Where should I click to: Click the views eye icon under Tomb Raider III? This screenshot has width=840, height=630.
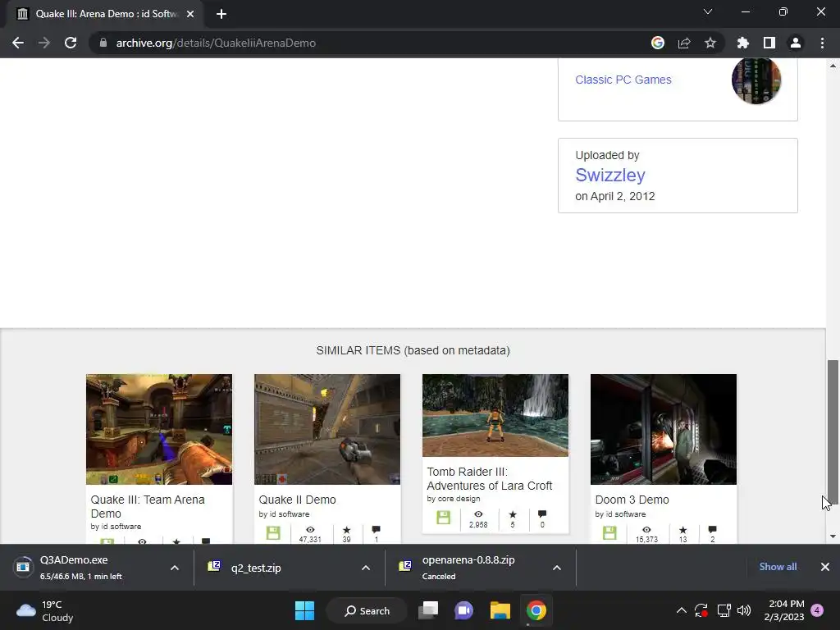(x=478, y=514)
